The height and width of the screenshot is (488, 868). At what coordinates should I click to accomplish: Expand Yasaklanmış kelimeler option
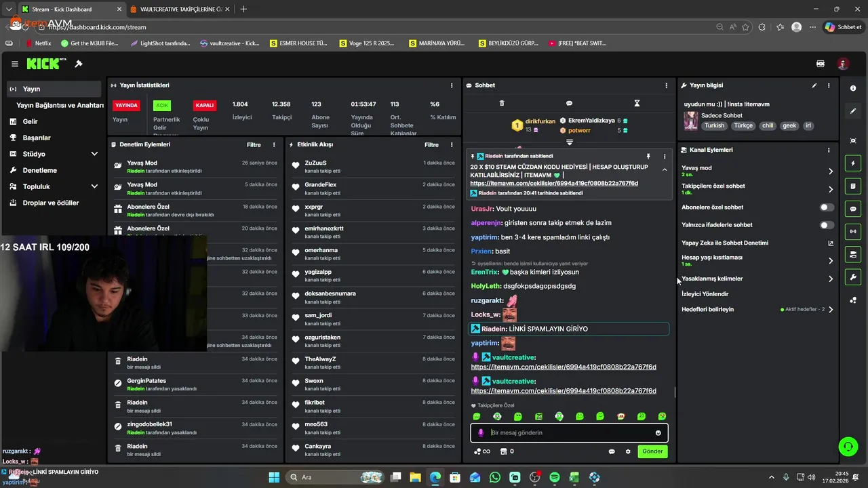[x=831, y=279]
